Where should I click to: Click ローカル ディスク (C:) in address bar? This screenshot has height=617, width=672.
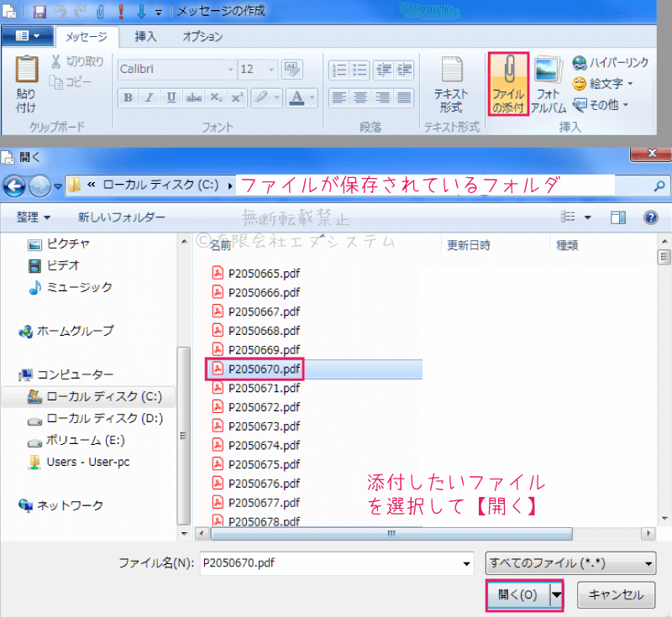click(160, 185)
